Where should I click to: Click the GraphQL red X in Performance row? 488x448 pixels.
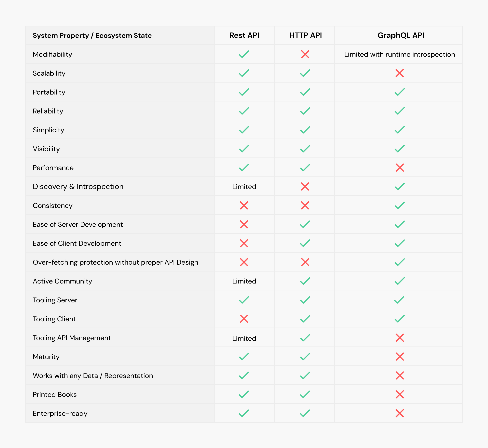399,167
